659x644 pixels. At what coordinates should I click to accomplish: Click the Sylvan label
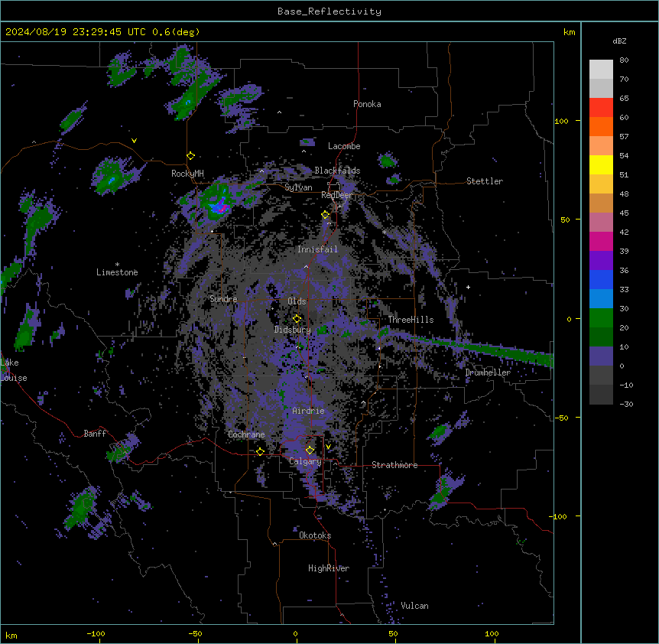coord(298,187)
